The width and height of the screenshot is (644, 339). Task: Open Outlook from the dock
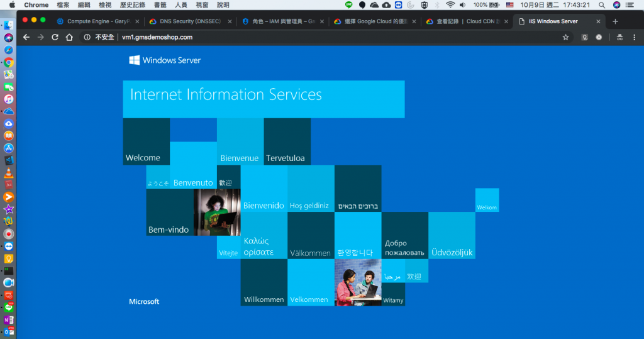[x=9, y=331]
